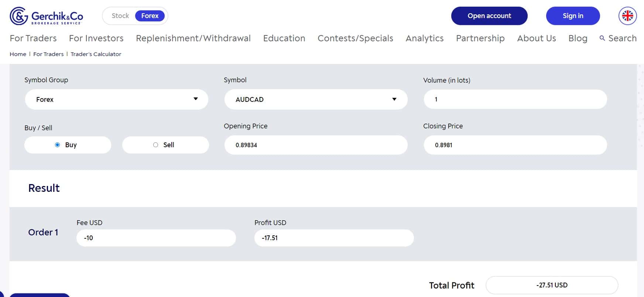
Task: Open the For Investors menu
Action: (x=96, y=38)
